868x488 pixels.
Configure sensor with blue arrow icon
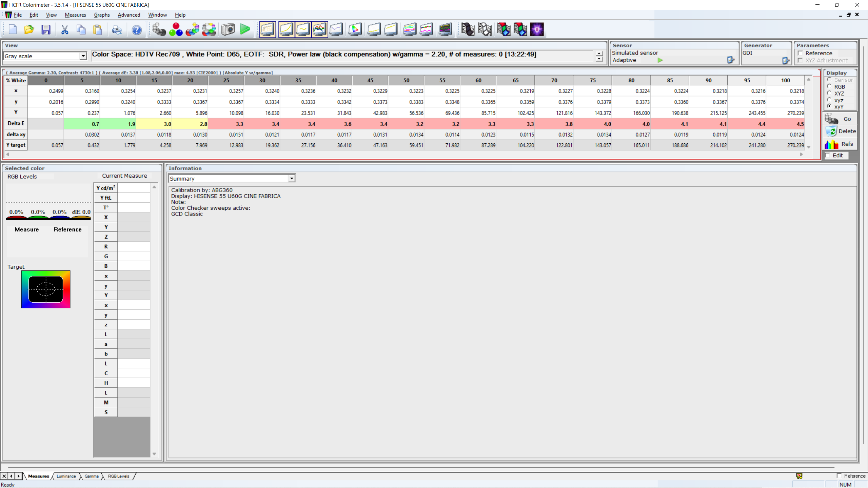(731, 60)
